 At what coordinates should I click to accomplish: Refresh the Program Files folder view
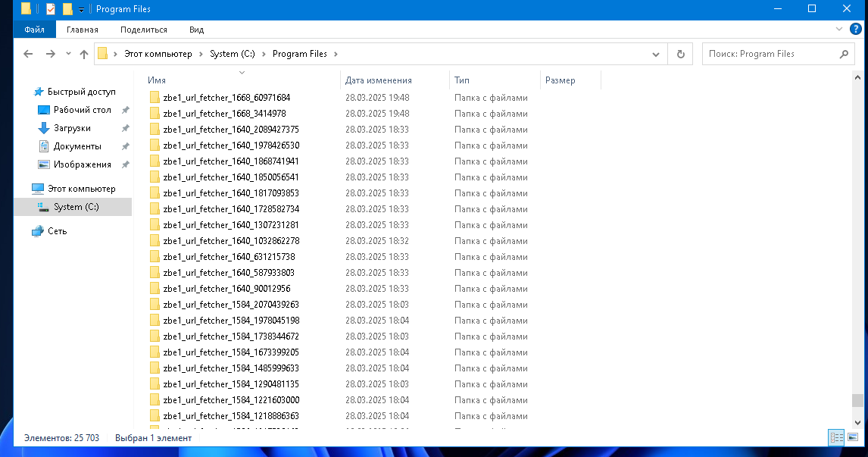click(680, 54)
